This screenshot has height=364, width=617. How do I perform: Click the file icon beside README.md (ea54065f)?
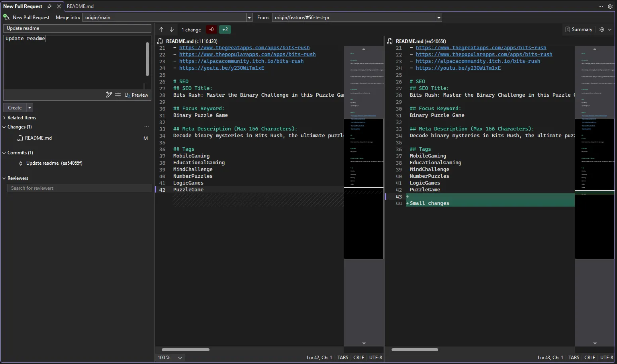pos(390,41)
